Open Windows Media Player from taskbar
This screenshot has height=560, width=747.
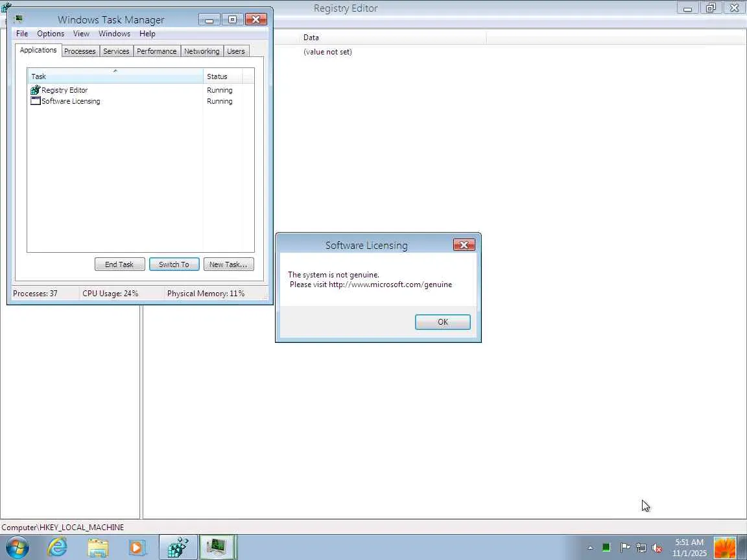(x=137, y=548)
